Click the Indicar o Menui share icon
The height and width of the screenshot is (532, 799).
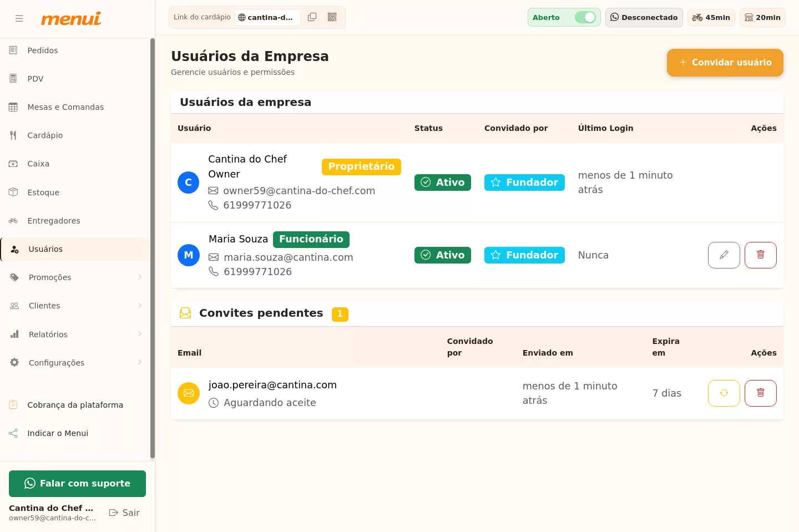[13, 433]
